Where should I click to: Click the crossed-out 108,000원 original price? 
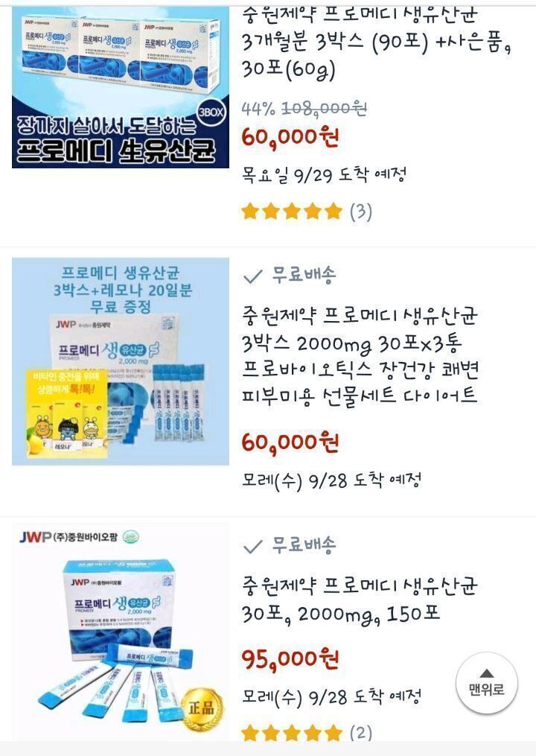(324, 108)
